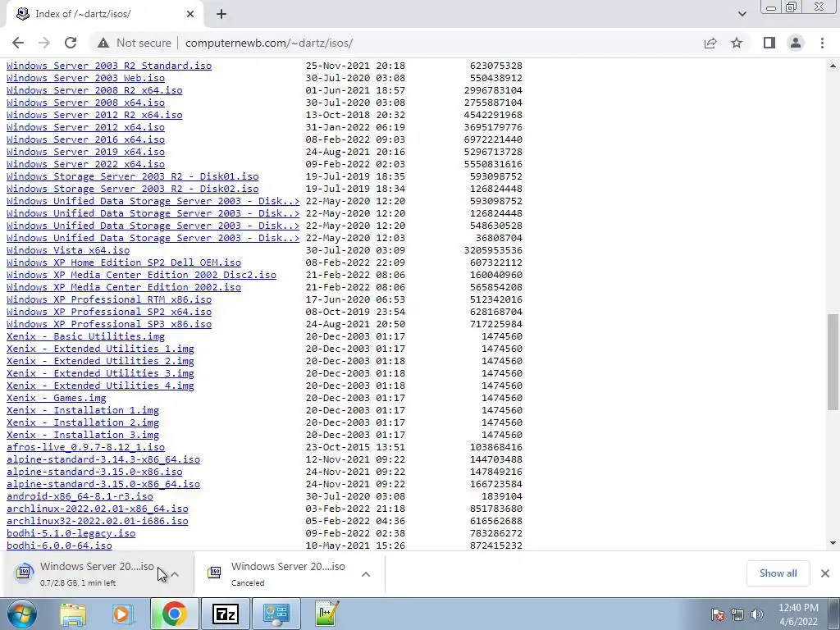The image size is (840, 630).
Task: Click the page scrollbar up arrow
Action: 833,66
